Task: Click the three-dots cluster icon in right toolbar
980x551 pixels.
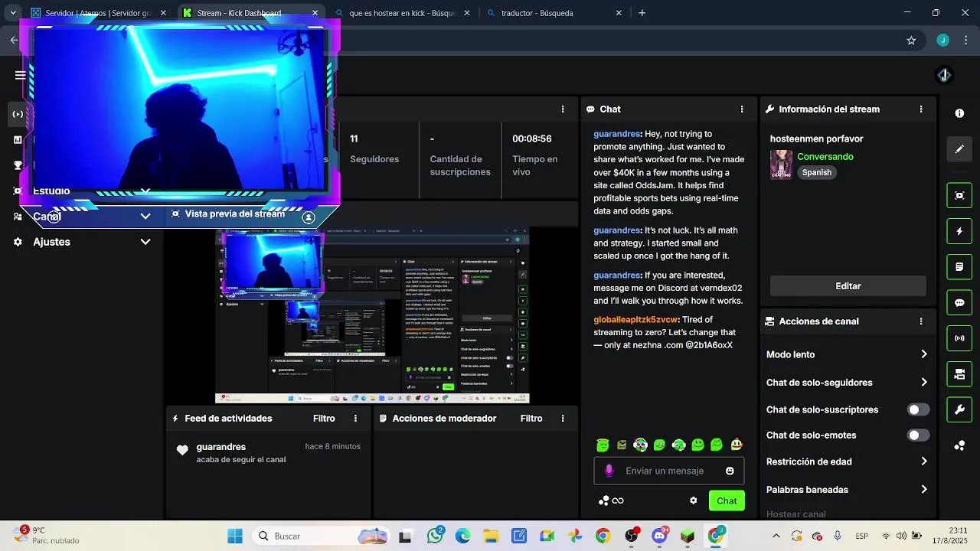Action: [959, 445]
